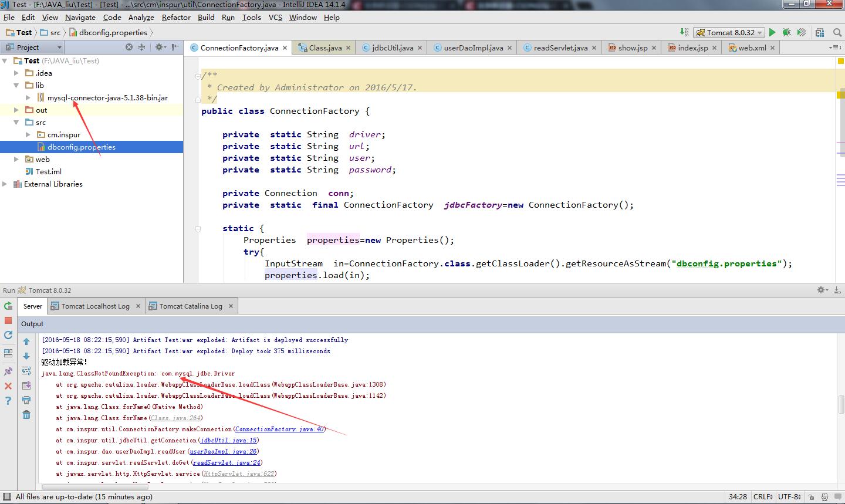845x504 pixels.
Task: Open Run panel help question mark
Action: click(8, 401)
